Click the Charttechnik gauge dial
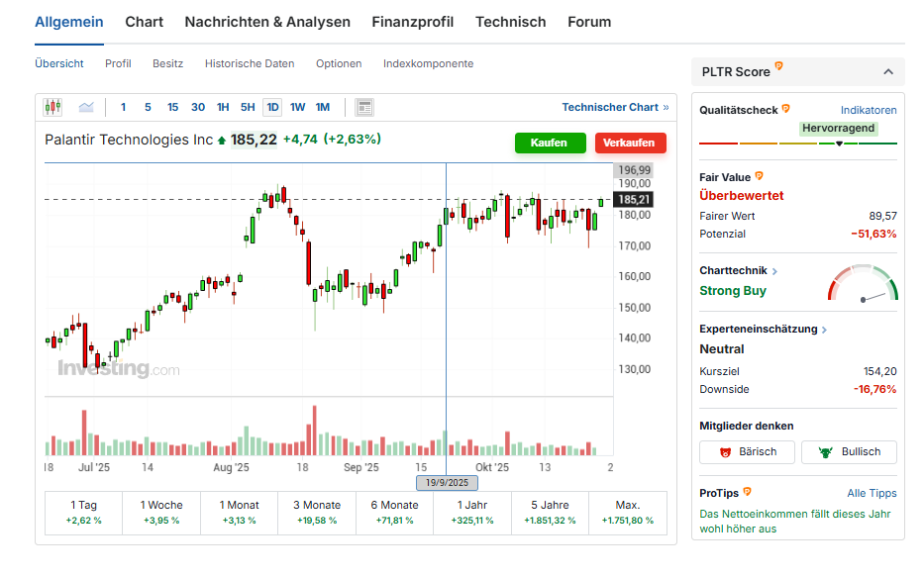The height and width of the screenshot is (578, 924). tap(863, 284)
